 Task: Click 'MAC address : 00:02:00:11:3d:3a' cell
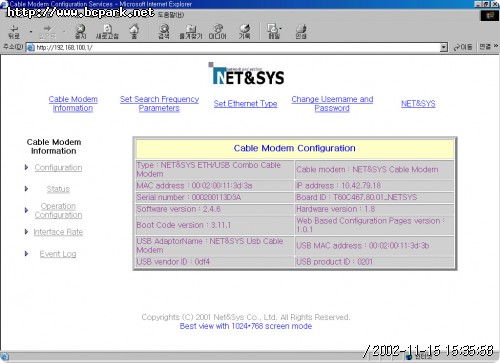[215, 186]
